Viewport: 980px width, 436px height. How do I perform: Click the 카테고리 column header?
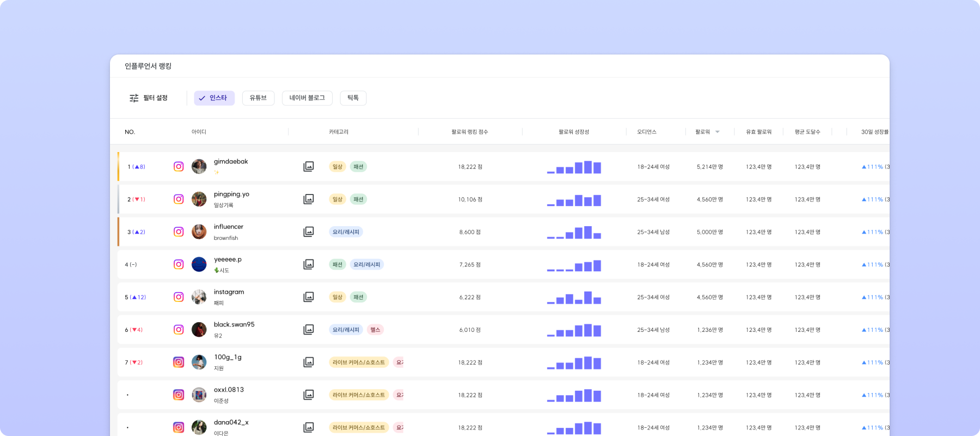click(339, 132)
